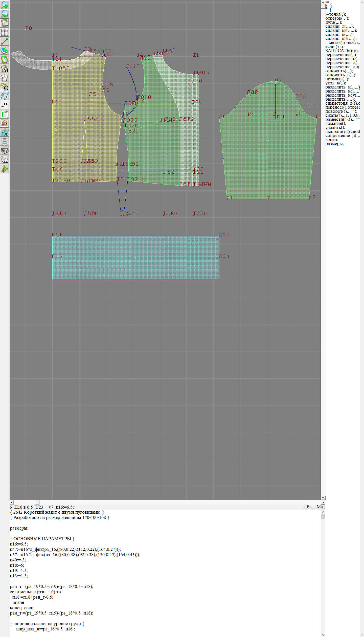Select the line segment tool with green endpoints
The image size is (364, 637).
pyautogui.click(x=5, y=41)
